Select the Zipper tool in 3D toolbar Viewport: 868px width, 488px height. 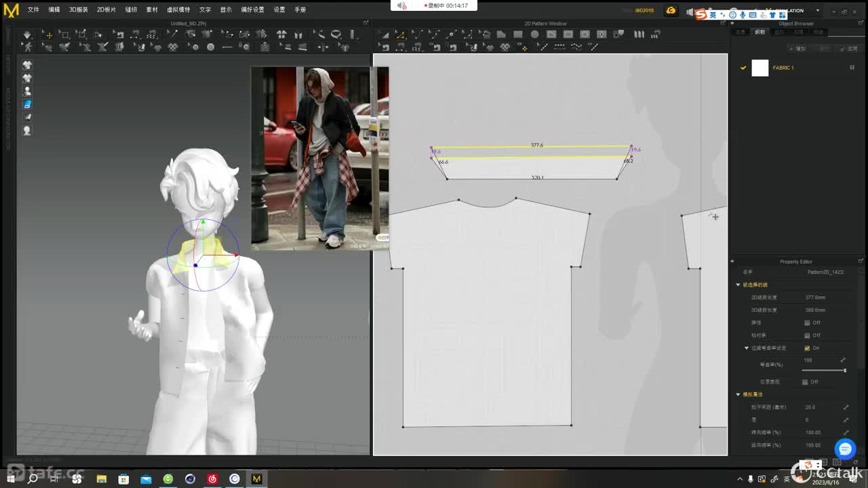click(264, 47)
